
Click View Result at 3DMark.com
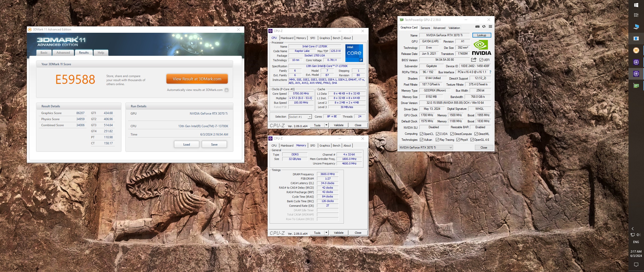(197, 79)
